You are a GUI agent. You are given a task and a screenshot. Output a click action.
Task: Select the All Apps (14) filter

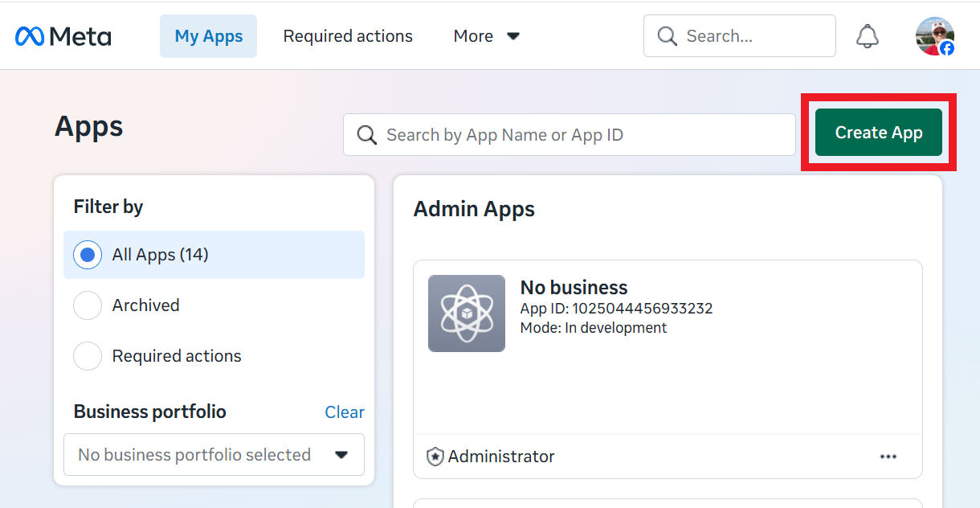tap(214, 255)
